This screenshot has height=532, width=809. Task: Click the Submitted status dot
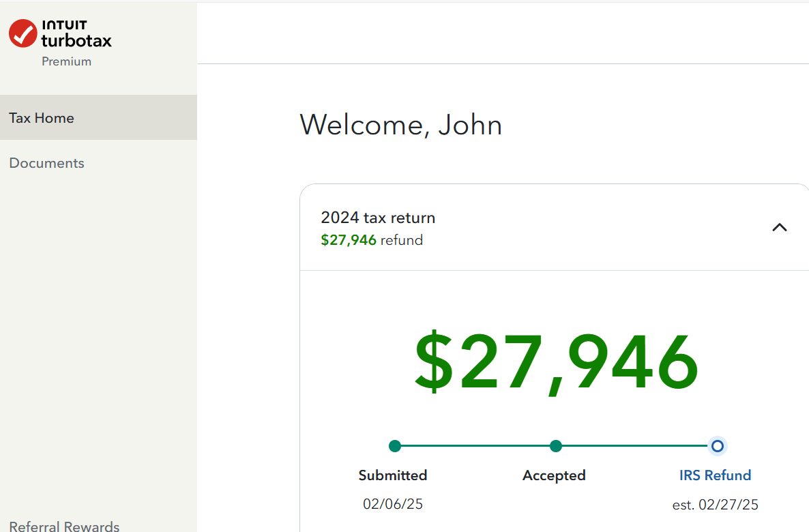click(394, 446)
